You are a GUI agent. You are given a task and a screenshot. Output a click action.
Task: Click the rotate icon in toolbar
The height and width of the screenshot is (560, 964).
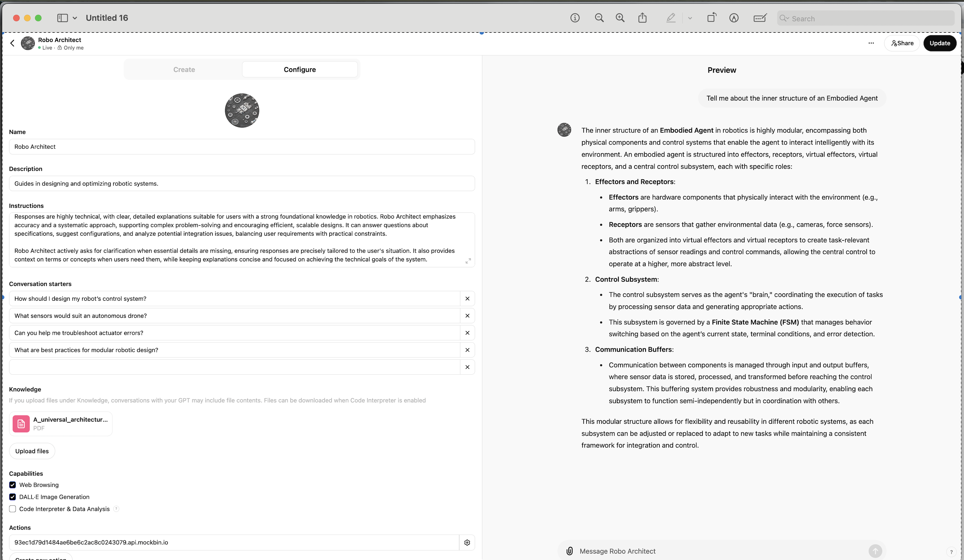pos(711,17)
